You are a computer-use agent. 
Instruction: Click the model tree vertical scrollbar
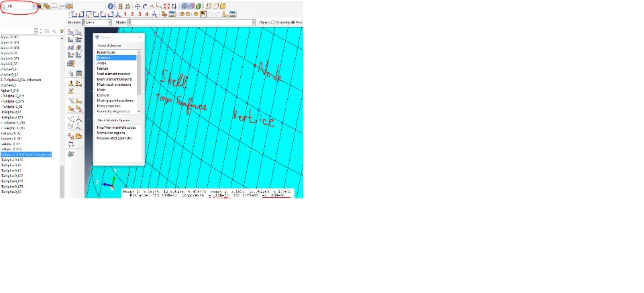click(x=62, y=182)
